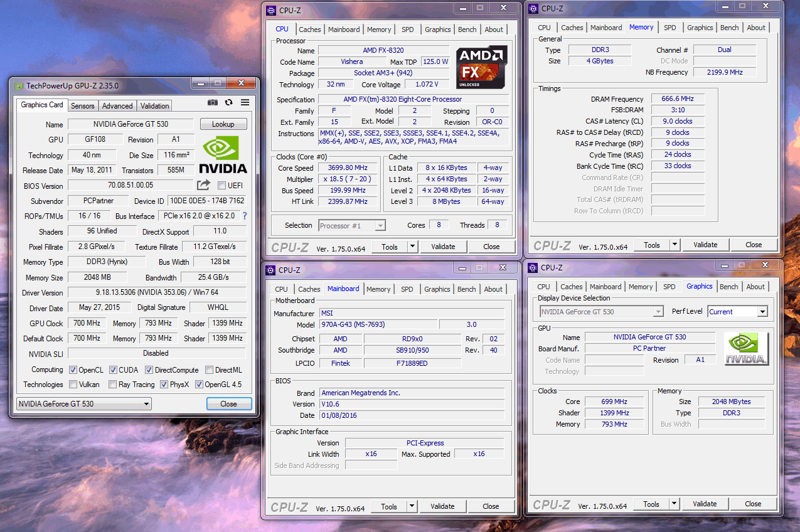Click the NVIDIA logo in GPU-Z
Screen dimensions: 800x532
click(x=223, y=154)
